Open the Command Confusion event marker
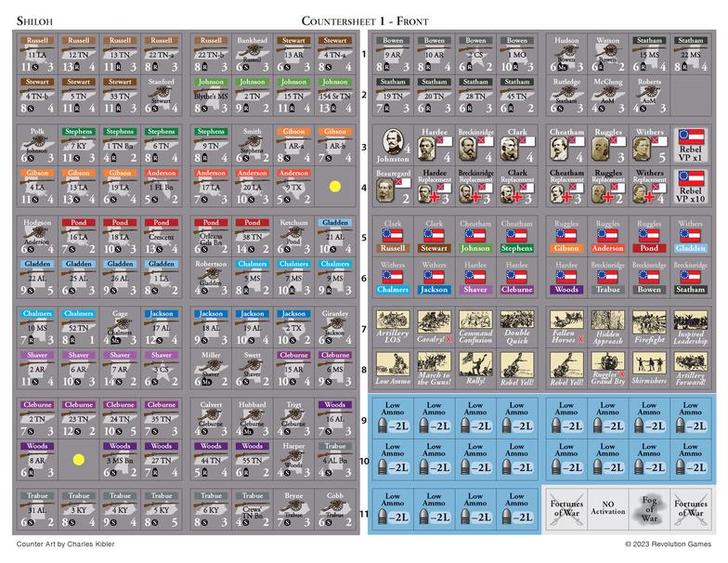 click(x=475, y=327)
